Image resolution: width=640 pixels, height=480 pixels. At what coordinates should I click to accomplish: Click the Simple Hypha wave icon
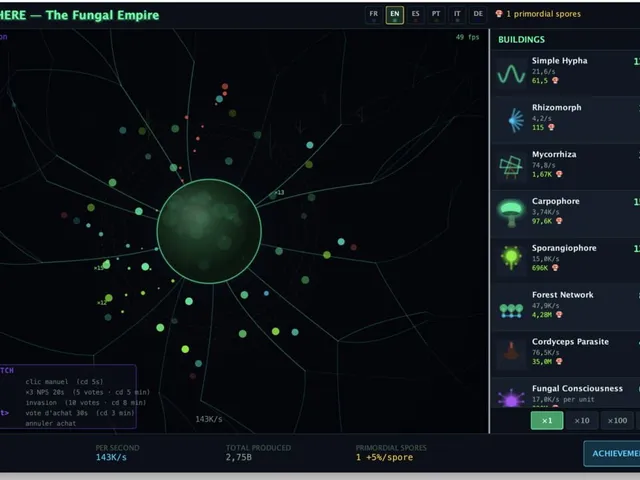pyautogui.click(x=511, y=74)
